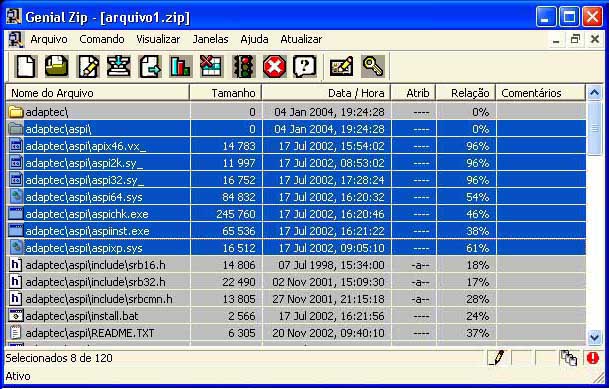Click the red circle stop icon
Image resolution: width=609 pixels, height=389 pixels.
[274, 66]
